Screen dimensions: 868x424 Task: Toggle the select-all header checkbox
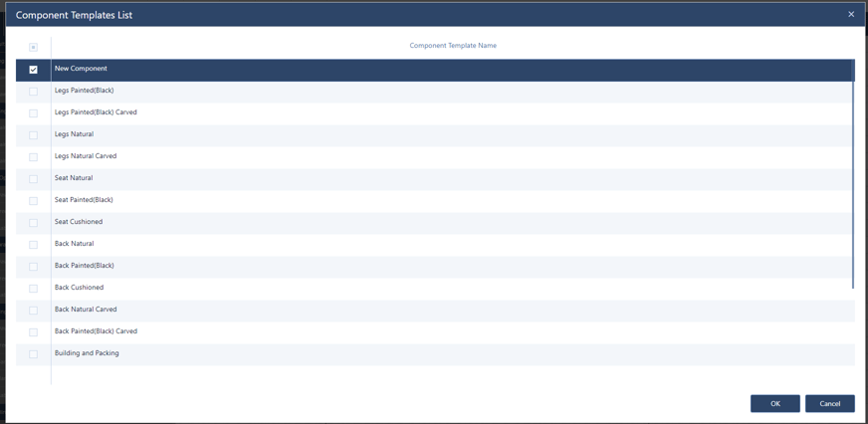[x=33, y=47]
